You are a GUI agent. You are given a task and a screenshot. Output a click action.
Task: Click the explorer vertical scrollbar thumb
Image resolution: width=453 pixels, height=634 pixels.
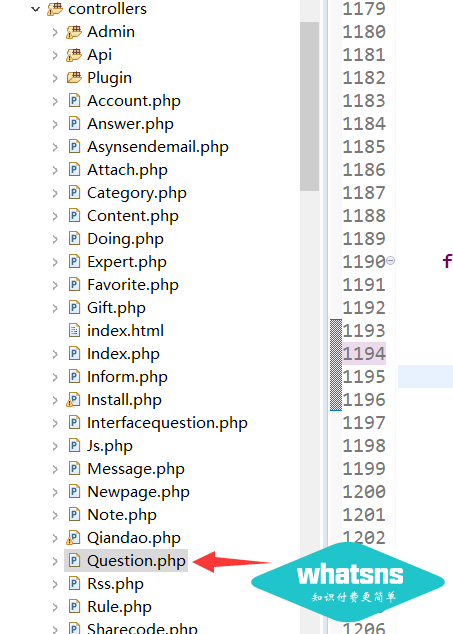(309, 106)
